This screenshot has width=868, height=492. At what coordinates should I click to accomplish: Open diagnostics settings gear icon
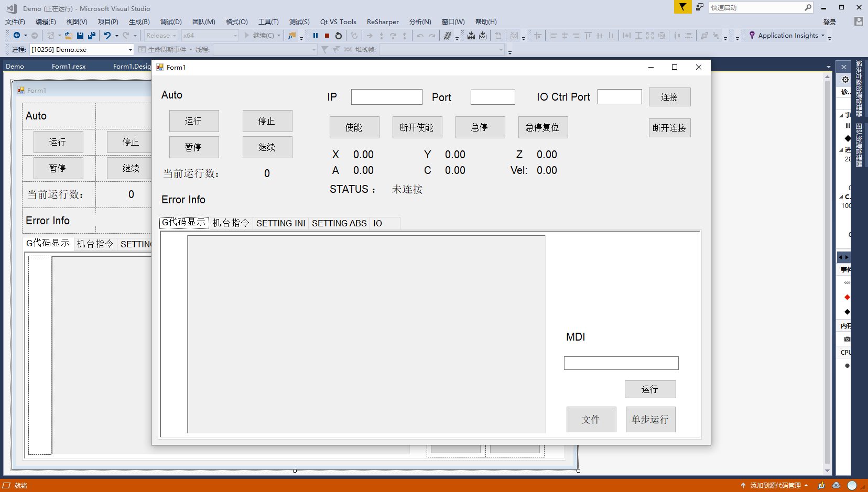pyautogui.click(x=845, y=80)
